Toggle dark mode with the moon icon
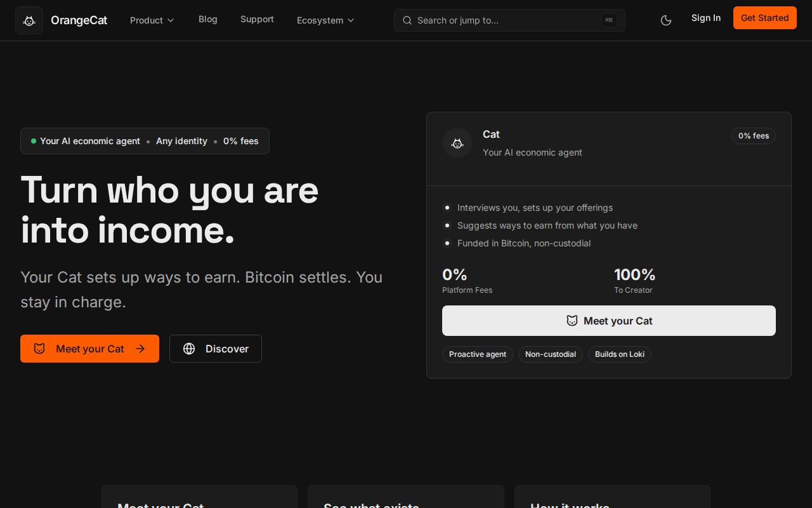This screenshot has width=812, height=508. 666,20
